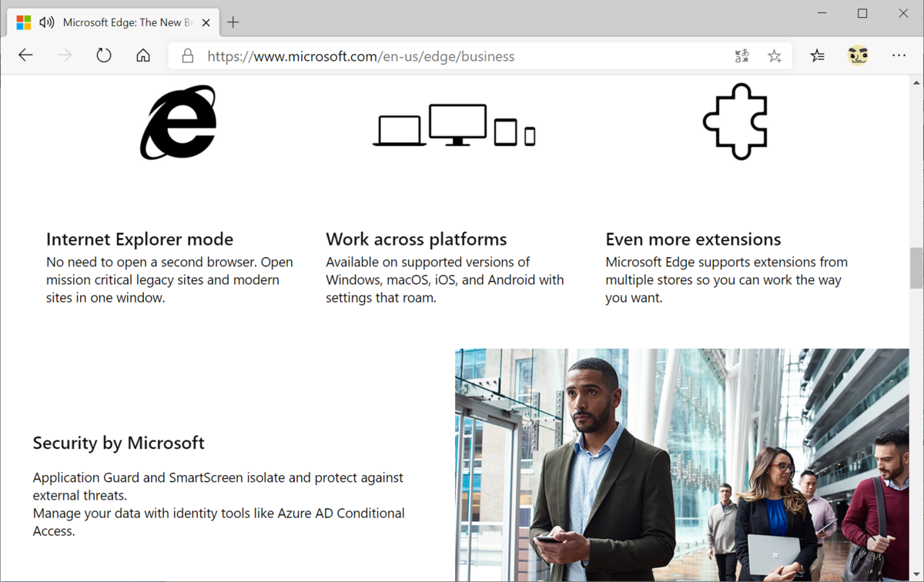Open a new tab

tap(233, 22)
